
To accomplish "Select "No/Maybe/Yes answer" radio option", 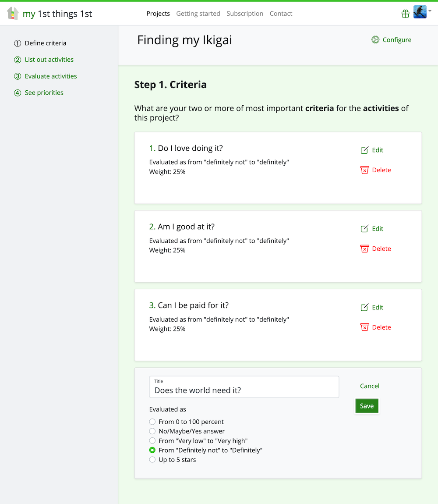I will tap(152, 431).
